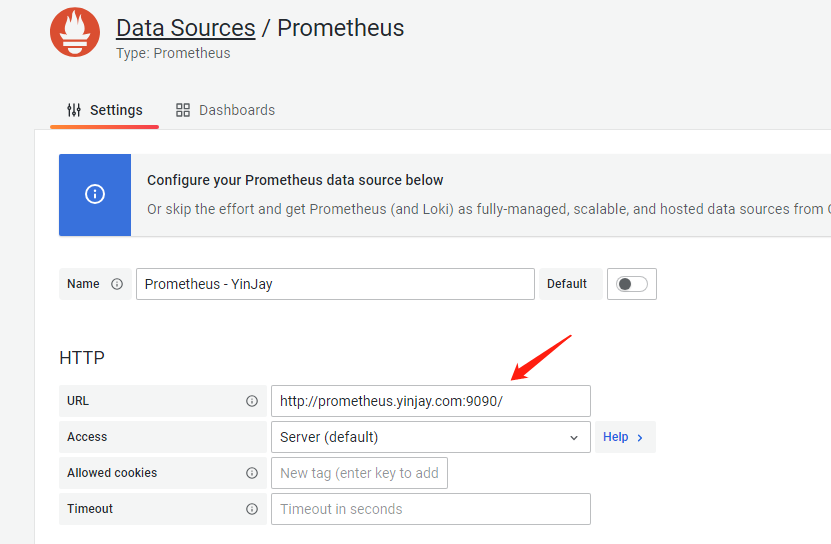Click the Prometheus flame logo icon

[75, 33]
